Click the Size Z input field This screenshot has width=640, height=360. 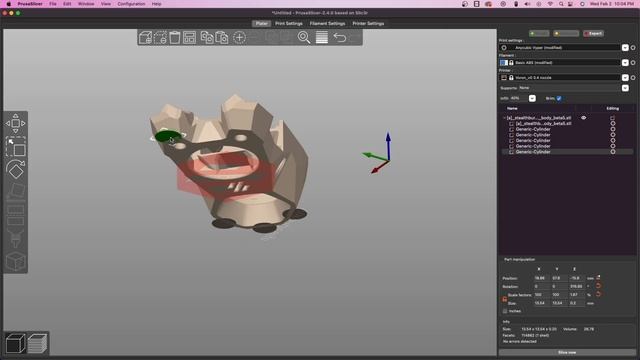[x=576, y=303]
